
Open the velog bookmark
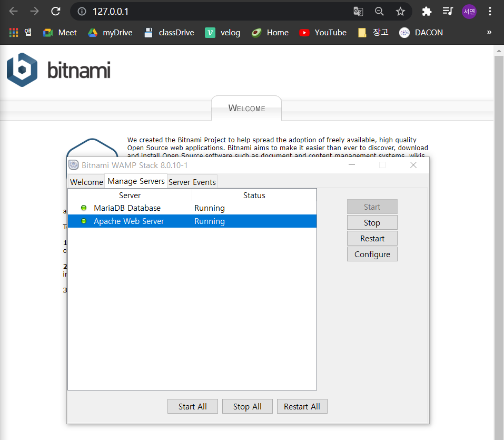click(222, 32)
